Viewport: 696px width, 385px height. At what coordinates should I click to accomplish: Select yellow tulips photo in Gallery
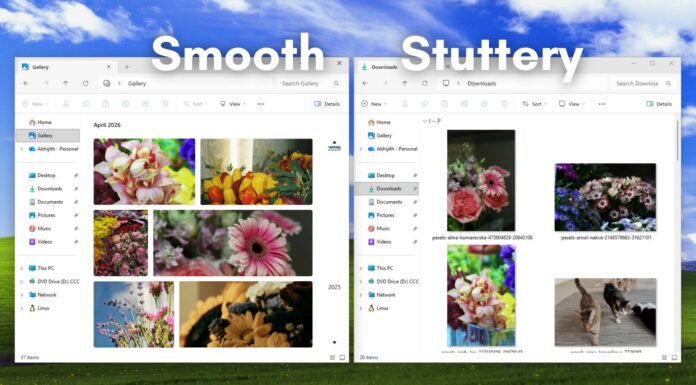tap(256, 171)
